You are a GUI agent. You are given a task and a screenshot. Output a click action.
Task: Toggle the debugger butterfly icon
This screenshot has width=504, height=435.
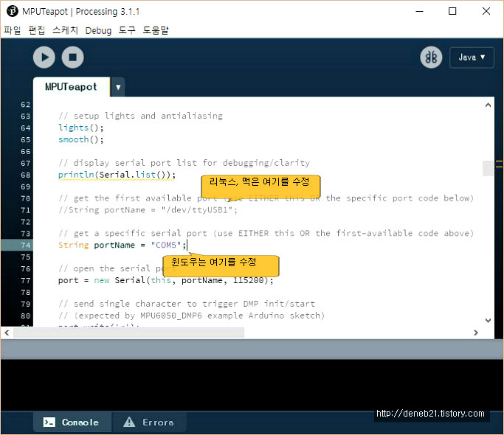431,58
